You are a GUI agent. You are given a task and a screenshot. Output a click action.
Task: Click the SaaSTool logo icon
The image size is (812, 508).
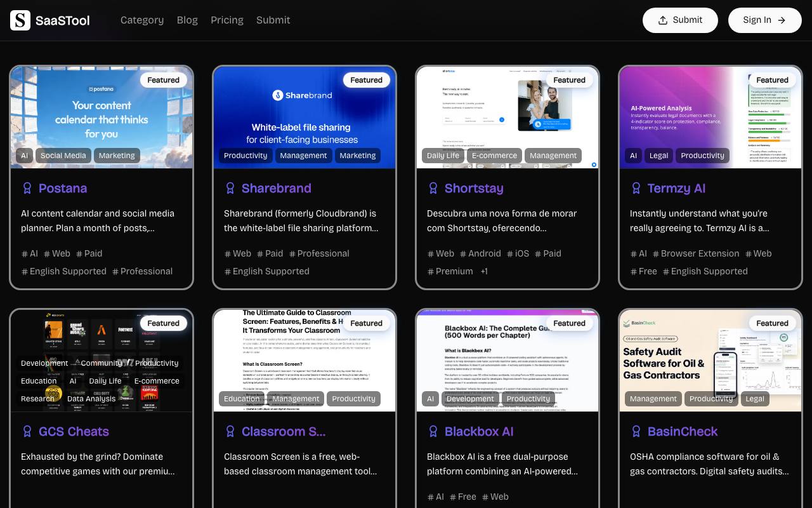pyautogui.click(x=20, y=20)
